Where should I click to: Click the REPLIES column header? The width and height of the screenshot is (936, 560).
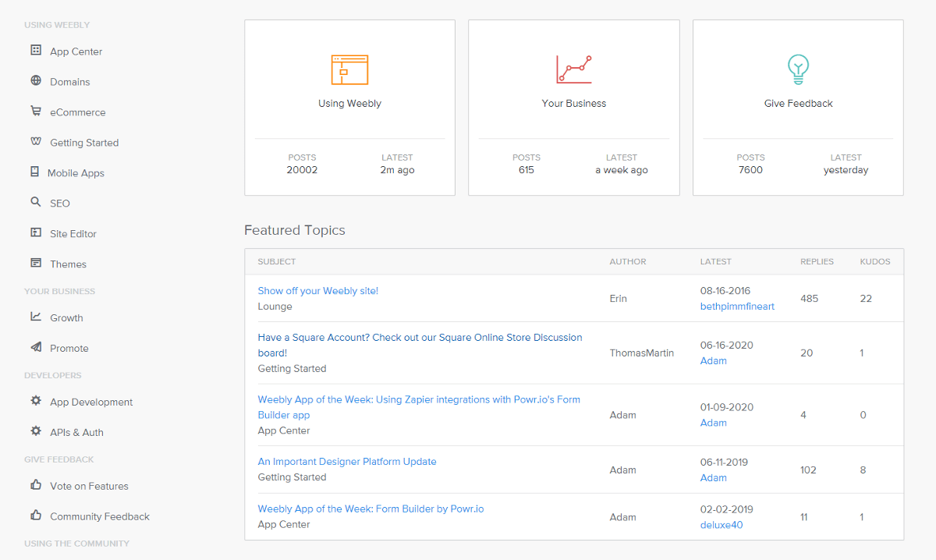tap(817, 262)
